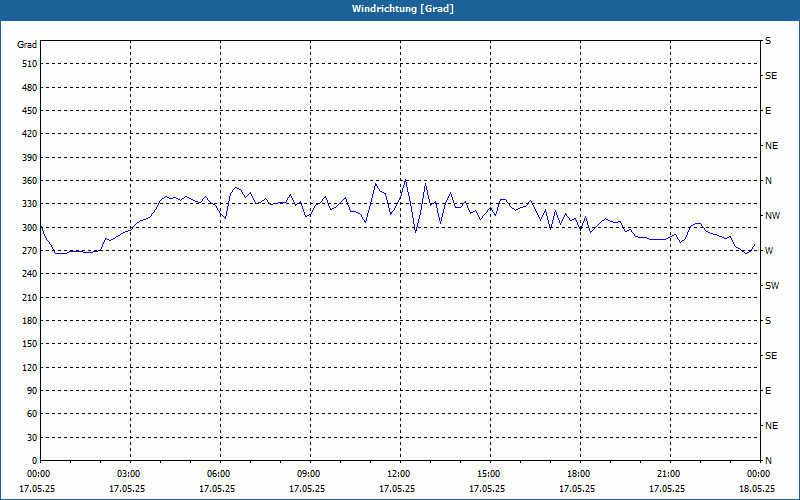Click the 18.05.25 date label
Image resolution: width=800 pixels, height=500 pixels.
[x=757, y=488]
